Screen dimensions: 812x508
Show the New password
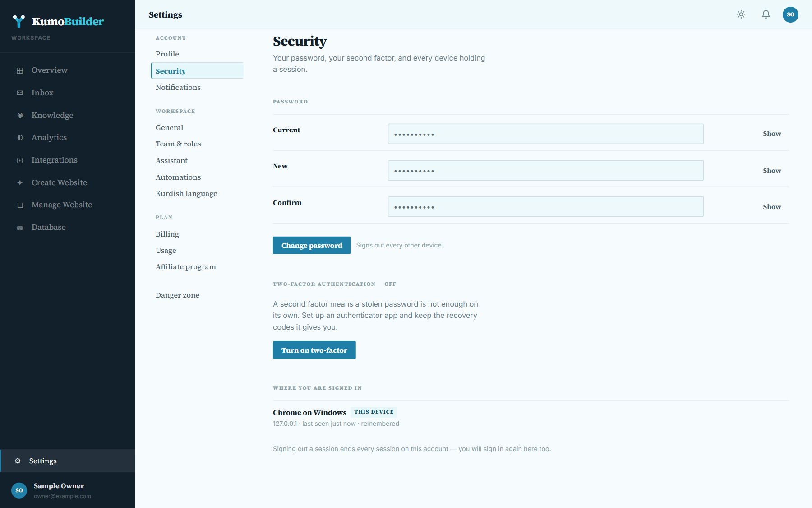pos(772,171)
